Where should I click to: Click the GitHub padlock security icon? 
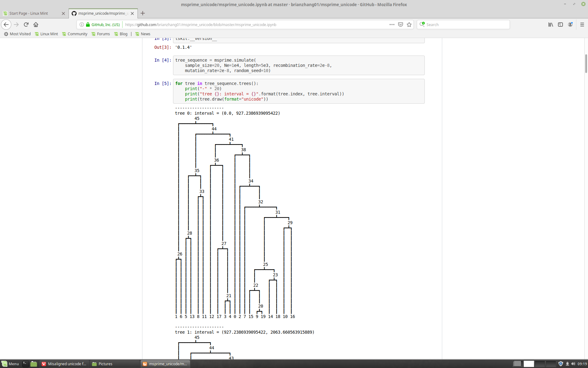click(x=88, y=25)
